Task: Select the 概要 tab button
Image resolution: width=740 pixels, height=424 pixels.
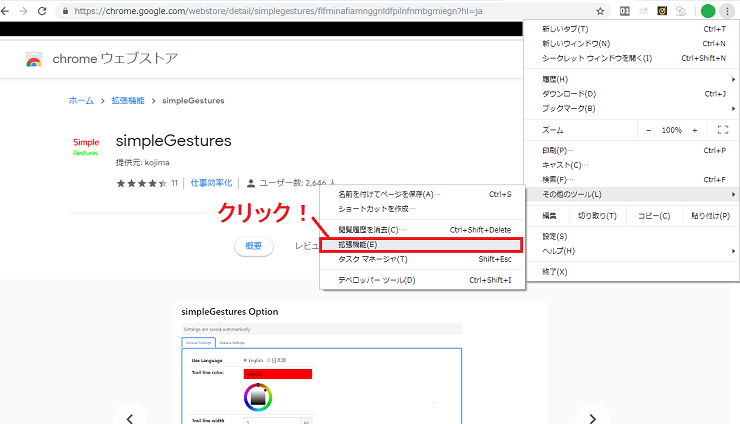Action: pos(254,246)
